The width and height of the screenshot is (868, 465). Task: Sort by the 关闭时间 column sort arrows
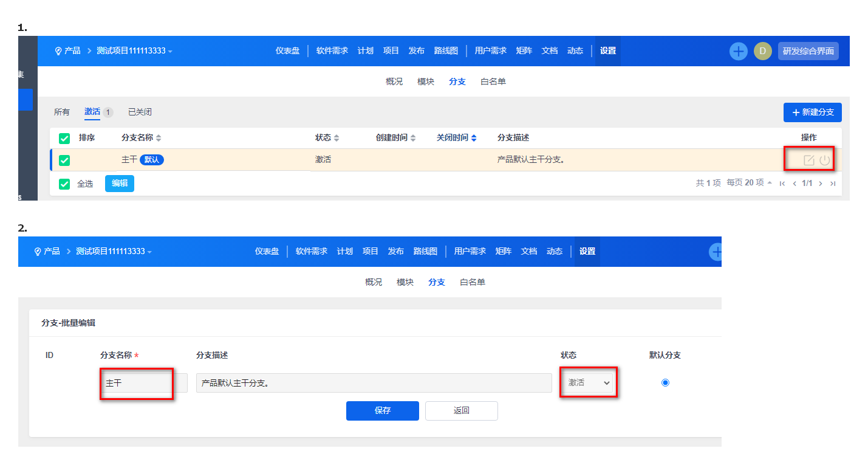474,139
